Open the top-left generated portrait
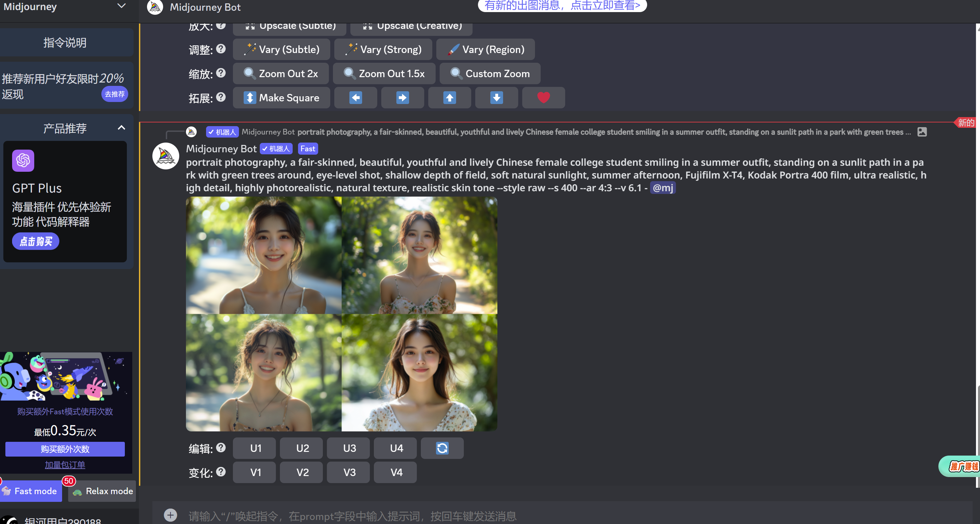 (264, 255)
